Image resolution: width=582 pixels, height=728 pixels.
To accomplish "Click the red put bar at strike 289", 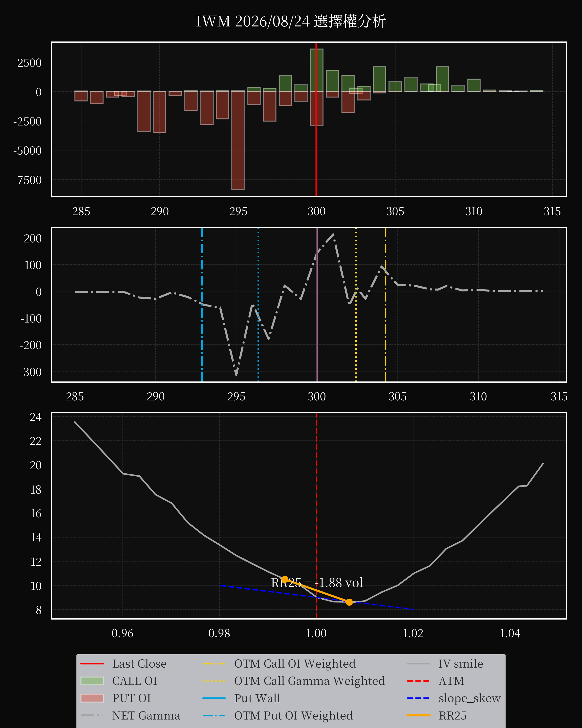I will click(x=144, y=111).
